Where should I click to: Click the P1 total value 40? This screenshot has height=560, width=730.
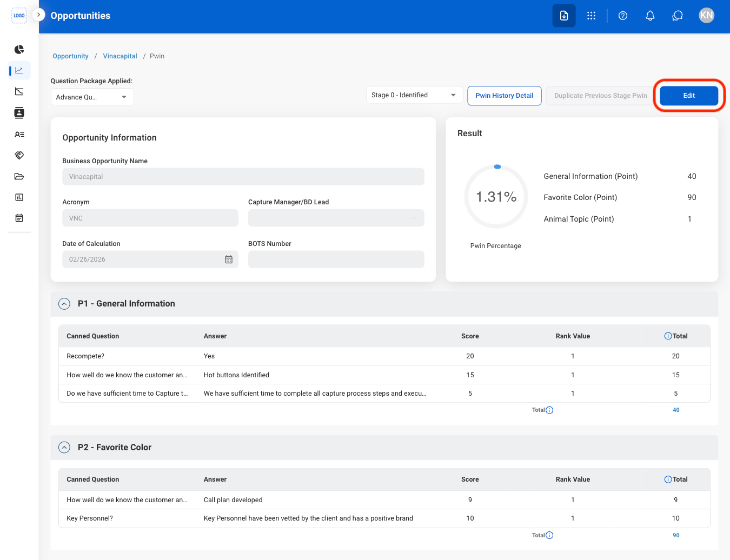[x=676, y=410]
